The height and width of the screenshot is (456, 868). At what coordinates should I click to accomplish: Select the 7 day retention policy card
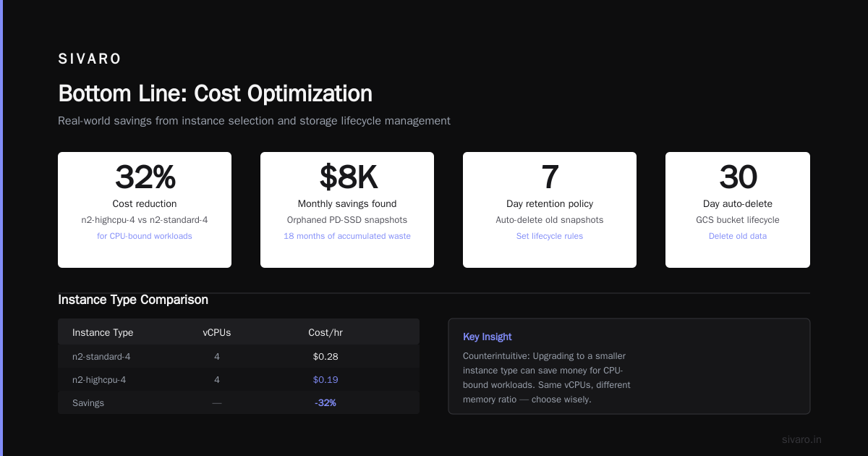(550, 210)
